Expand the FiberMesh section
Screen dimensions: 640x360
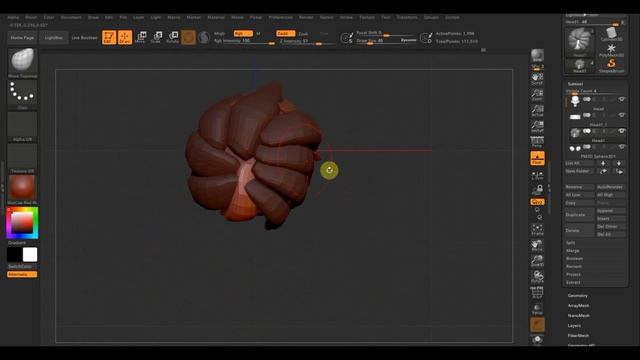pos(578,336)
